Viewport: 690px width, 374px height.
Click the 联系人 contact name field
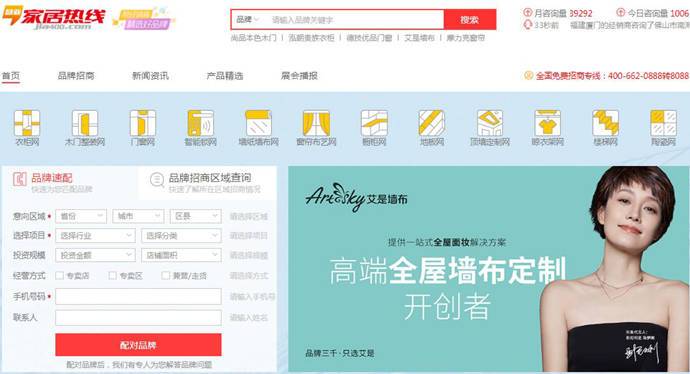point(138,318)
